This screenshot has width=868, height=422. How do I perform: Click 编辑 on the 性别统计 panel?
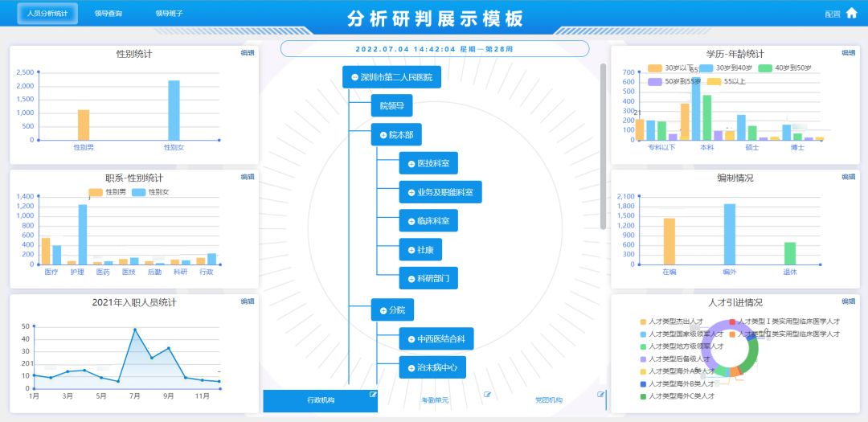[x=248, y=53]
